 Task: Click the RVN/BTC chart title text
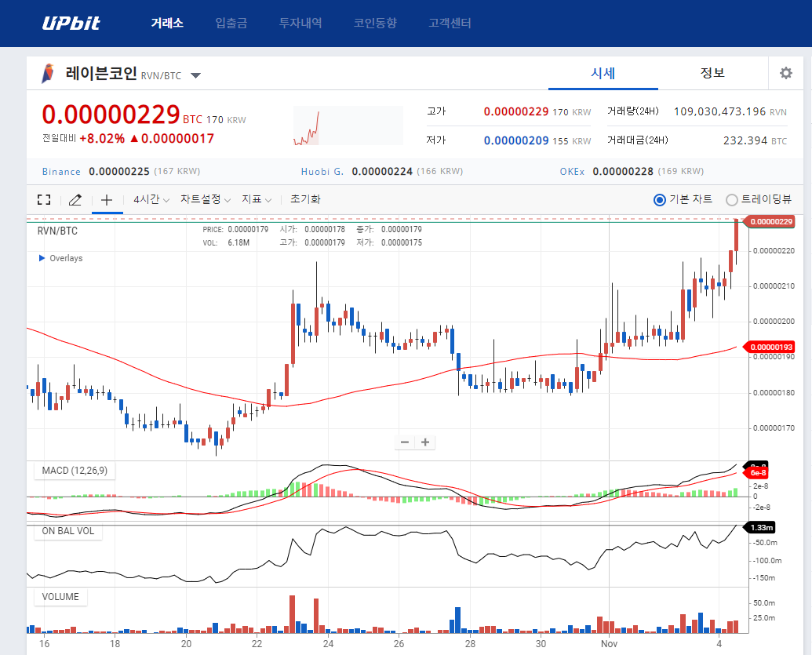click(x=57, y=231)
